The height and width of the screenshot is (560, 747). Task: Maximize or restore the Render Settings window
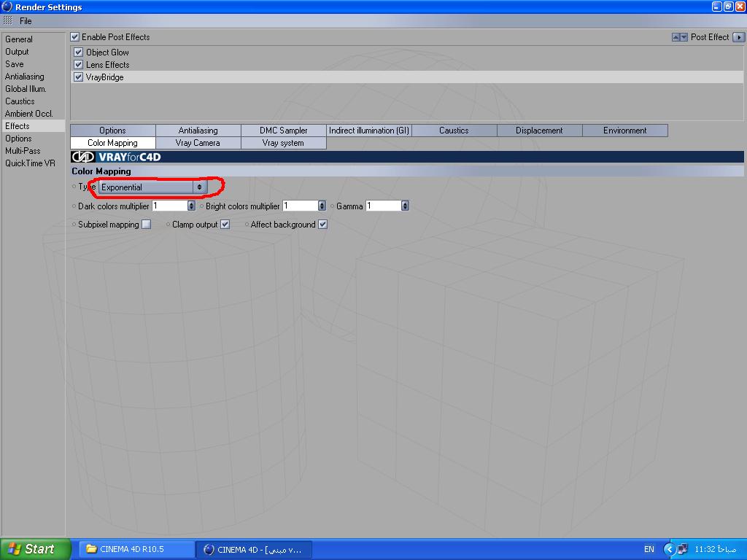pyautogui.click(x=729, y=7)
